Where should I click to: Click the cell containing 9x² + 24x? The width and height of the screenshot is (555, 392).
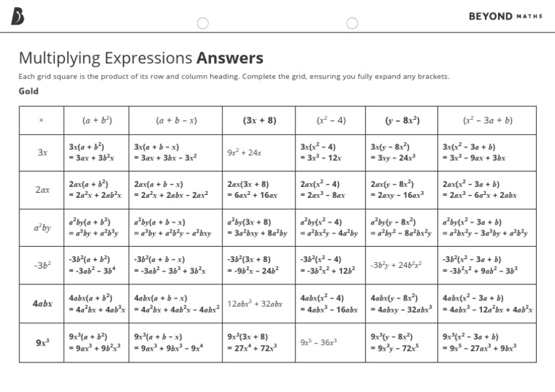pos(259,153)
